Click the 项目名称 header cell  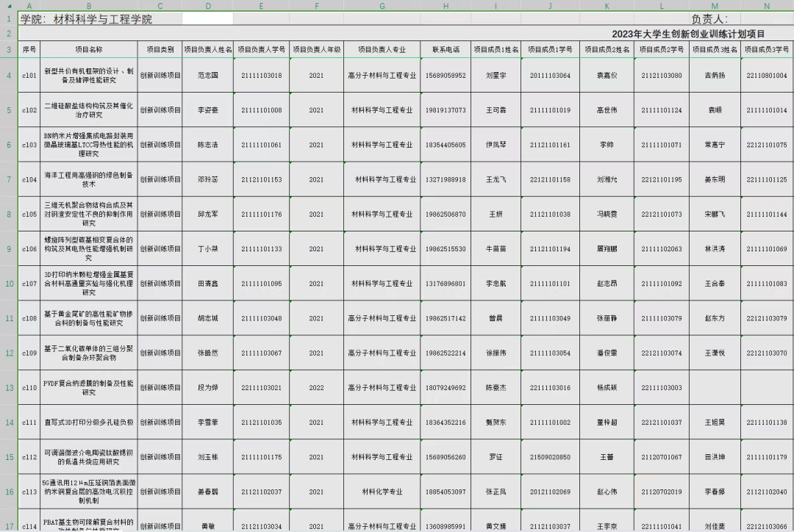click(88, 49)
